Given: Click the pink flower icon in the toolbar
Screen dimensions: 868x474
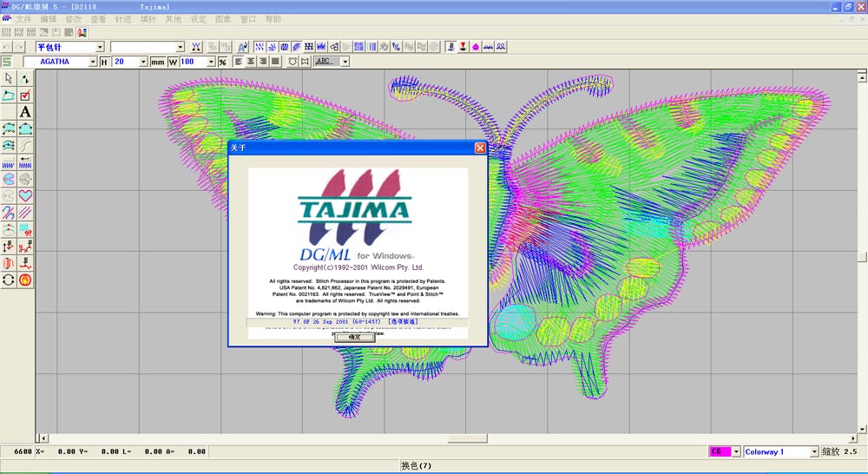Looking at the screenshot, I should [476, 47].
